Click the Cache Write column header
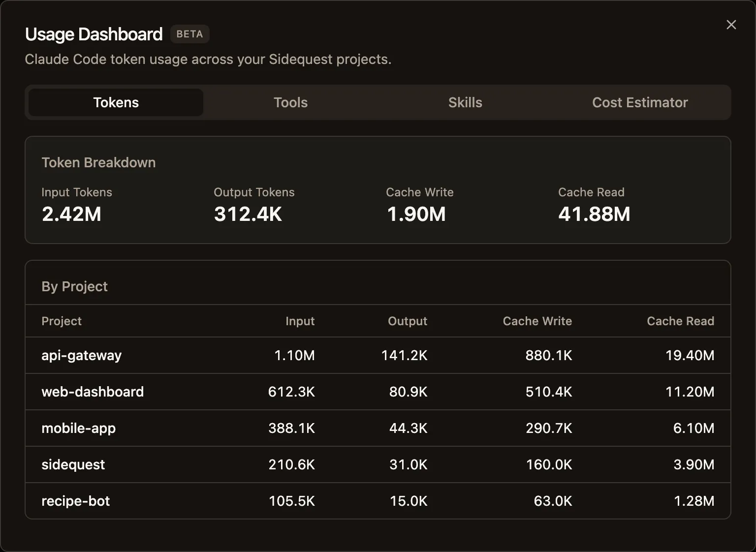Screen dimensions: 756x552 tap(537, 321)
